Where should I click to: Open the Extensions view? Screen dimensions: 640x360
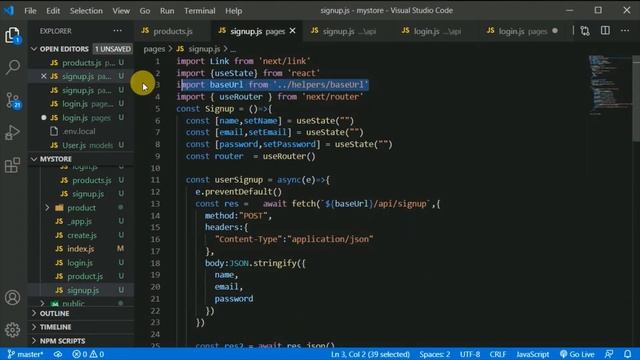tap(12, 165)
